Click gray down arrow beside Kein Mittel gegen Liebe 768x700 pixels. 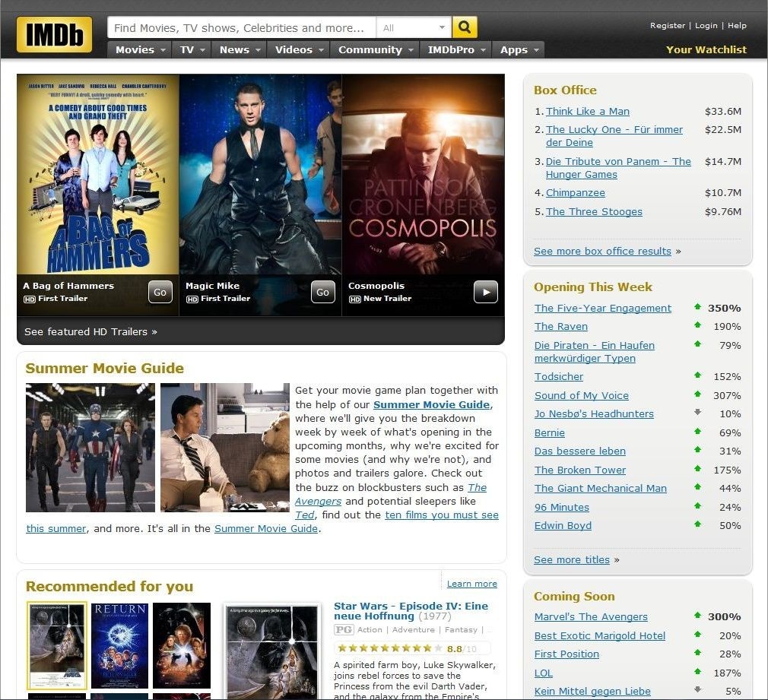pos(697,689)
